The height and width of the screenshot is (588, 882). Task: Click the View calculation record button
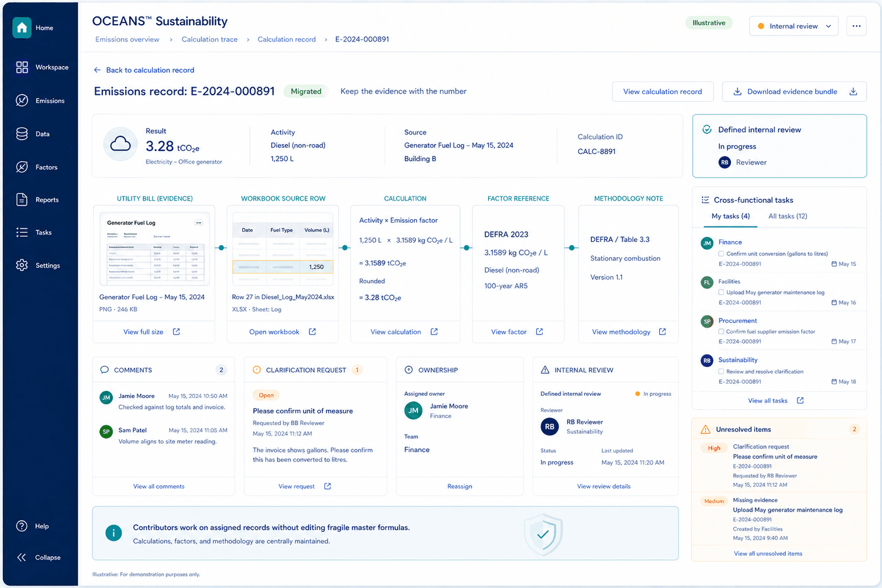click(663, 92)
